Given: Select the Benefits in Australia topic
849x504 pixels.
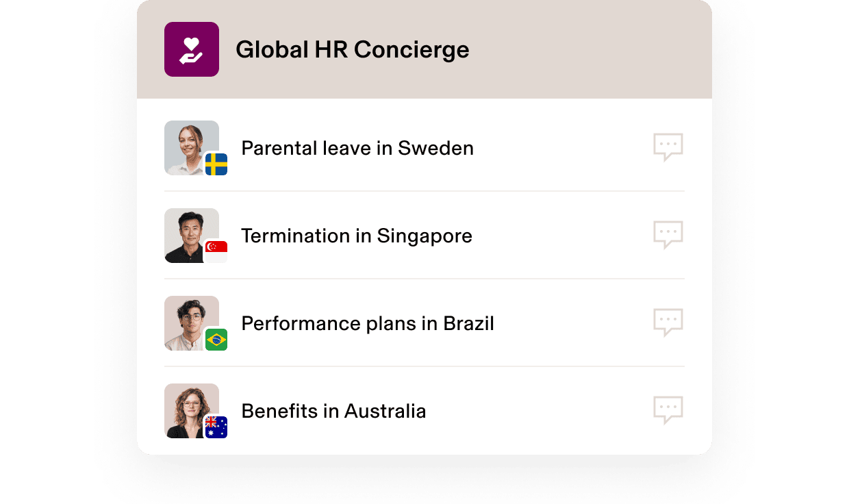Looking at the screenshot, I should point(333,411).
